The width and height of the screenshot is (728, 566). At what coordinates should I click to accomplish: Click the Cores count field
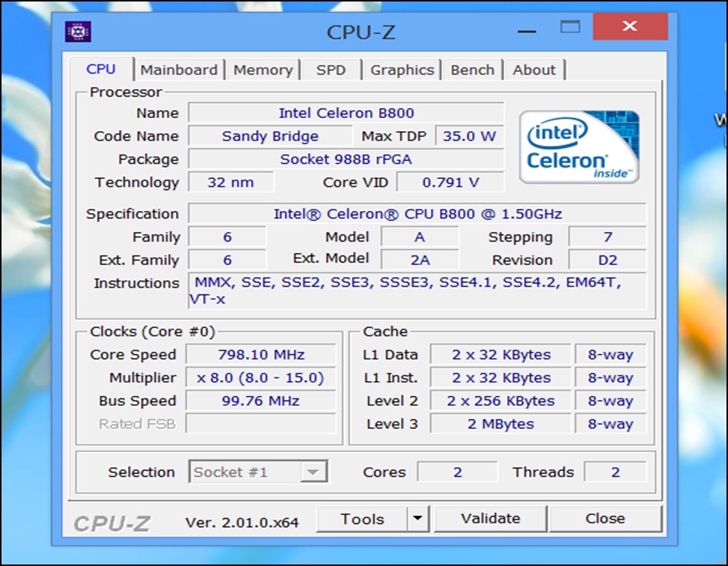click(x=457, y=472)
